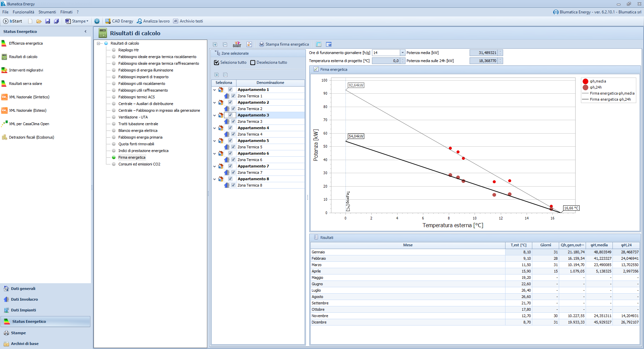The image size is (644, 349).
Task: Open Risultati serra solare in the sidebar
Action: point(25,84)
